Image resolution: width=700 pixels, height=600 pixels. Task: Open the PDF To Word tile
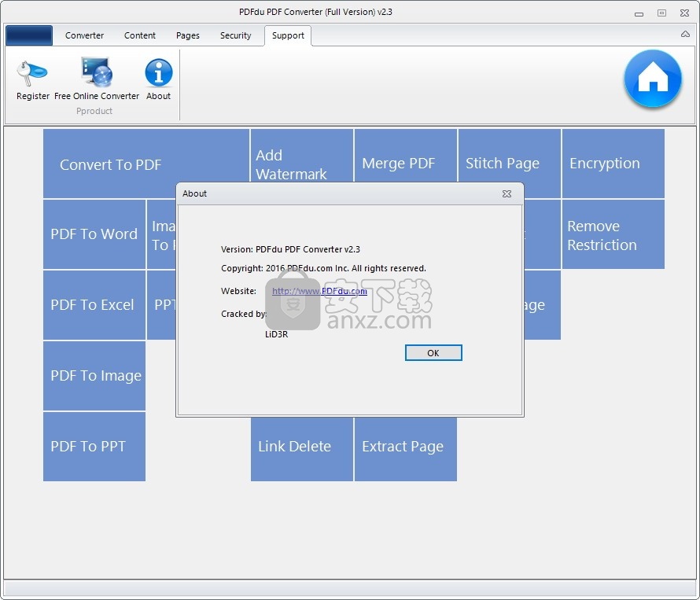[94, 234]
